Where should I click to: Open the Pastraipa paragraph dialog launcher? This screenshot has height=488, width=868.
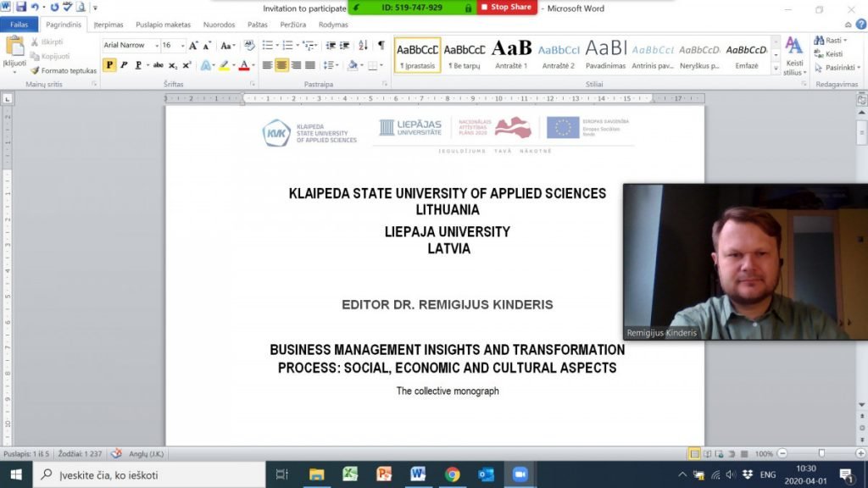click(x=385, y=84)
